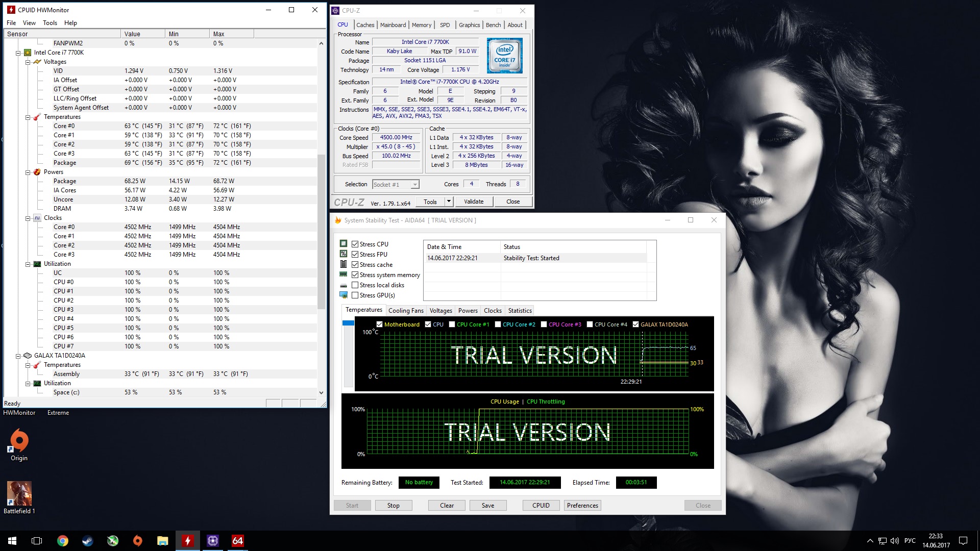
Task: Switch to CPU-Z via taskbar icon
Action: 212,541
